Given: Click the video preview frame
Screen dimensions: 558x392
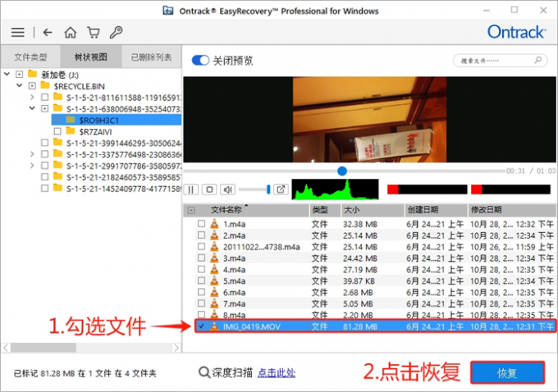Looking at the screenshot, I should [369, 120].
